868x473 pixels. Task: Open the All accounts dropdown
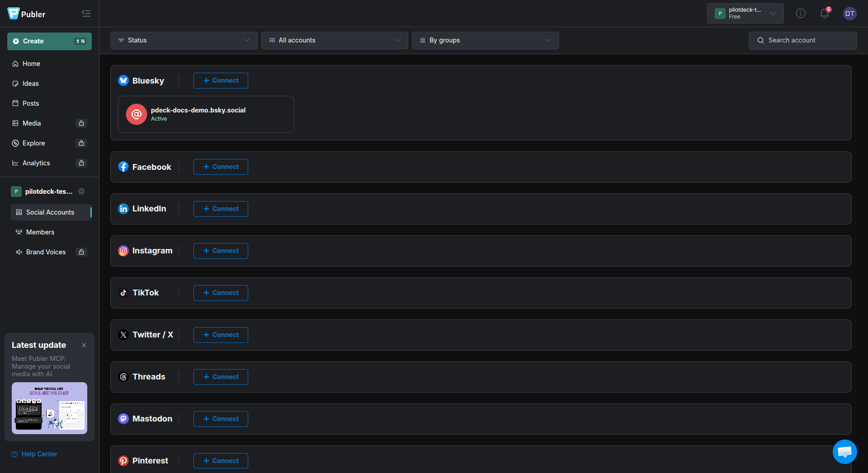(x=335, y=40)
